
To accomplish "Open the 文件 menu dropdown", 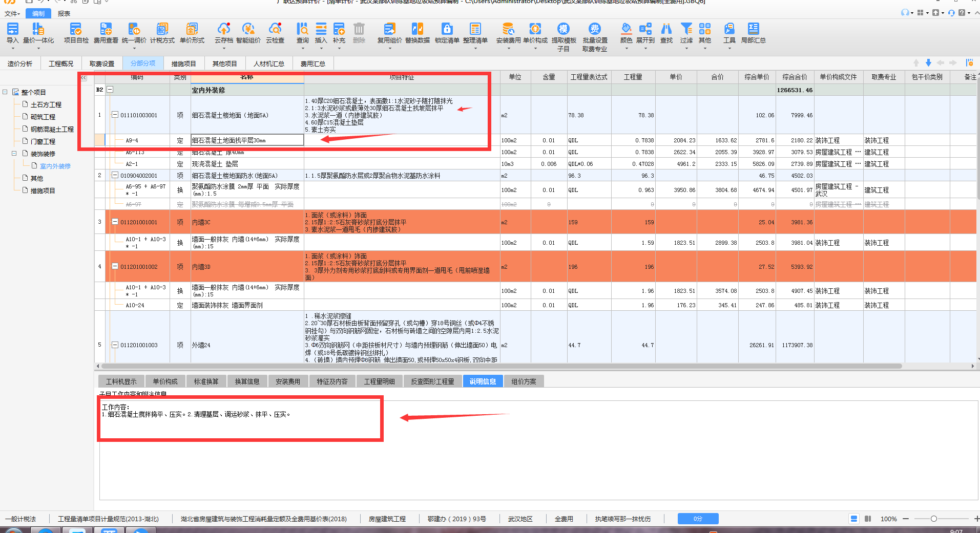I will (12, 13).
